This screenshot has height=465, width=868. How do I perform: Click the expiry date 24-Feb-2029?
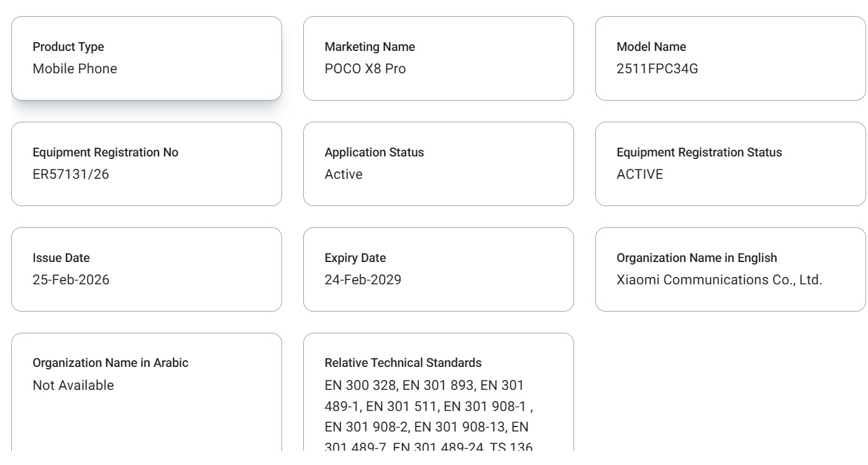click(363, 280)
